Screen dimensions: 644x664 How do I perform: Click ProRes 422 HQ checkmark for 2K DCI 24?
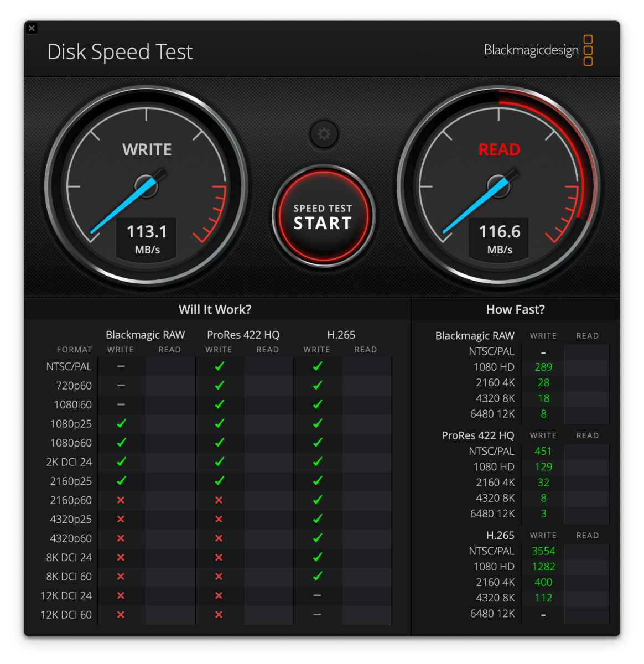(219, 461)
